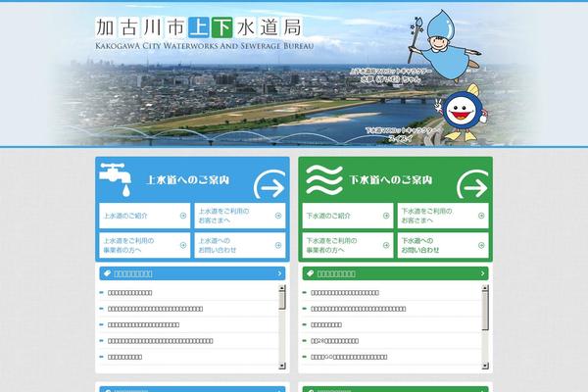588x392 pixels.
Task: Click the blue water drop mascot character
Action: [x=444, y=44]
